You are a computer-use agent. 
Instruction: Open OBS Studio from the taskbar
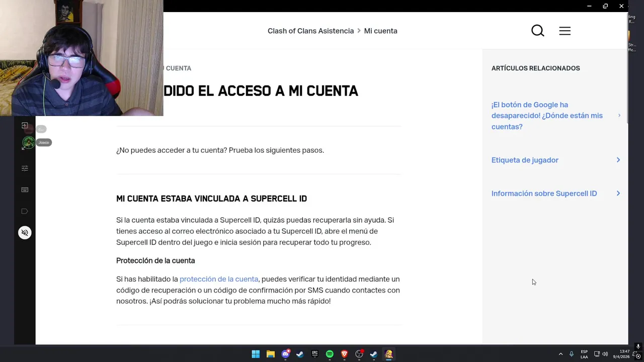359,354
